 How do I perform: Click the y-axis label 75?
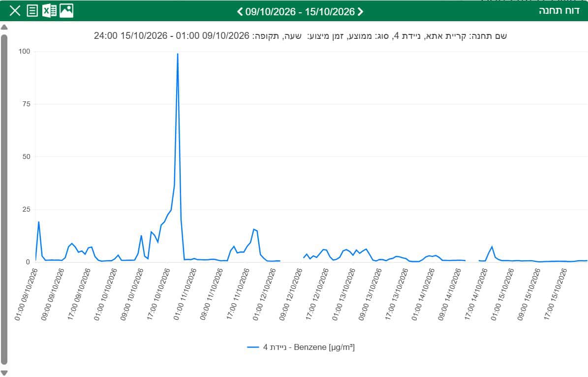(26, 104)
